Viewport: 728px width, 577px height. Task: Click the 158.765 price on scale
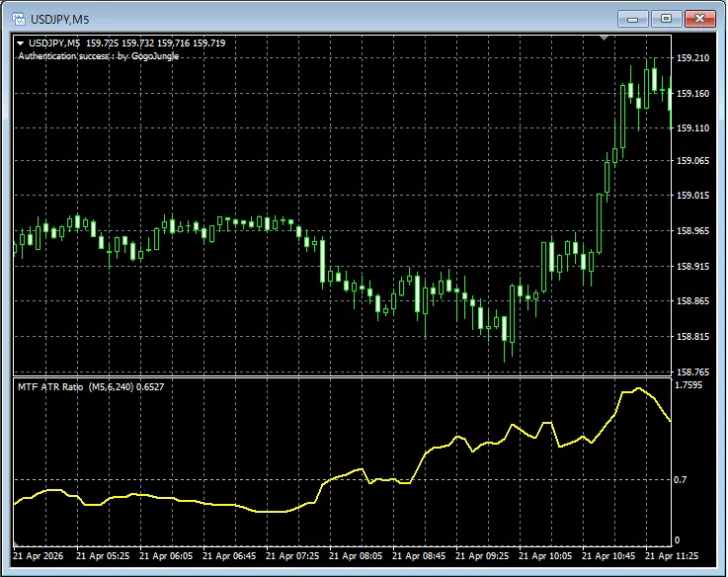pyautogui.click(x=693, y=371)
